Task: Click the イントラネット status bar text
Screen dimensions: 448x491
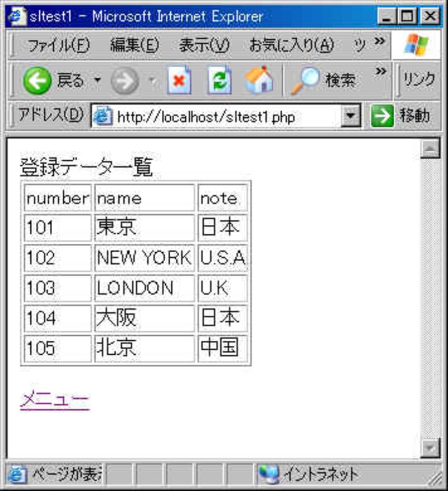Action: 321,474
